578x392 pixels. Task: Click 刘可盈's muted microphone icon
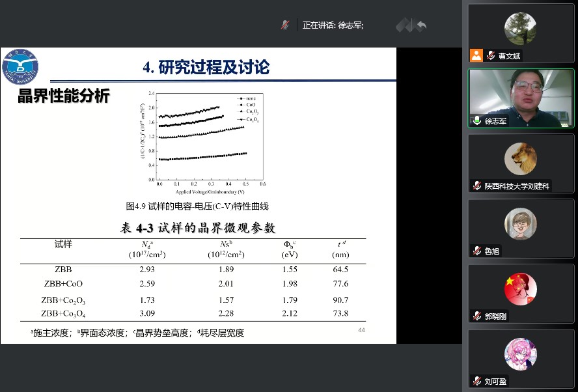pos(477,381)
